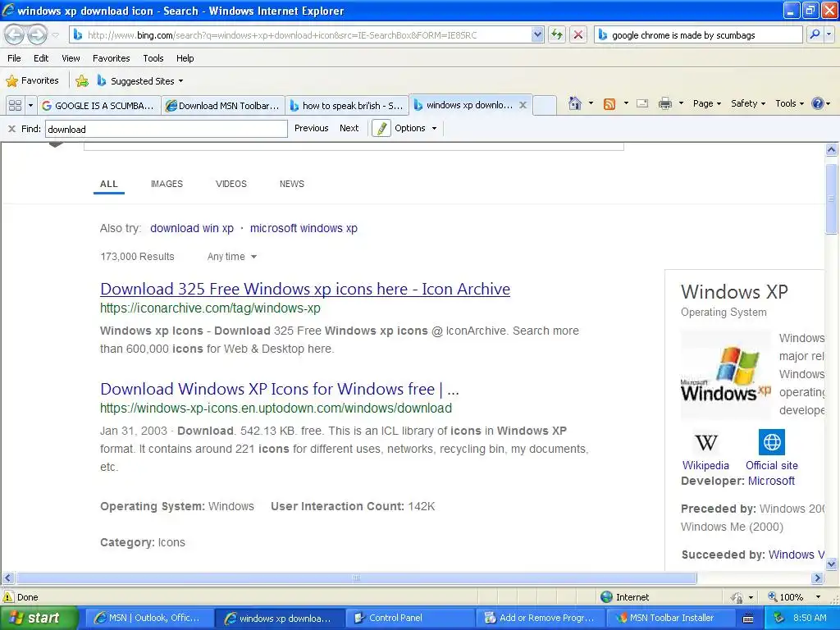Viewport: 840px width, 630px height.
Task: Click the zoom magnifier in status bar
Action: [773, 597]
